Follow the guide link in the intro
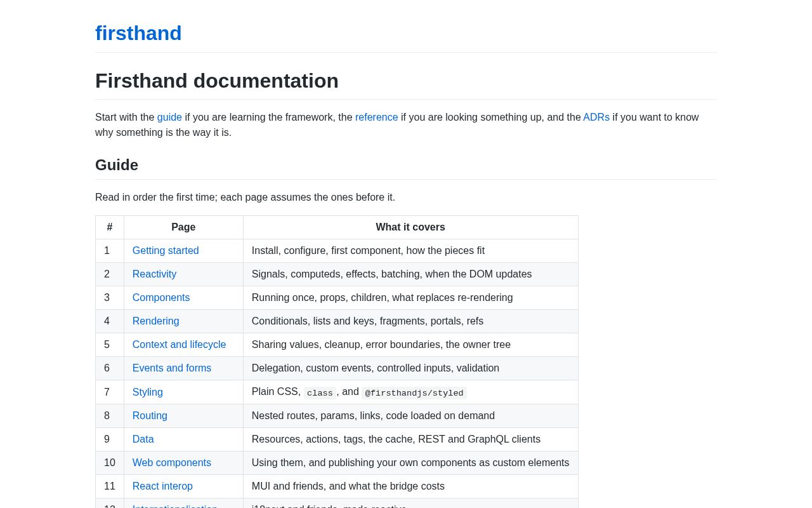812x508 pixels. pyautogui.click(x=169, y=117)
